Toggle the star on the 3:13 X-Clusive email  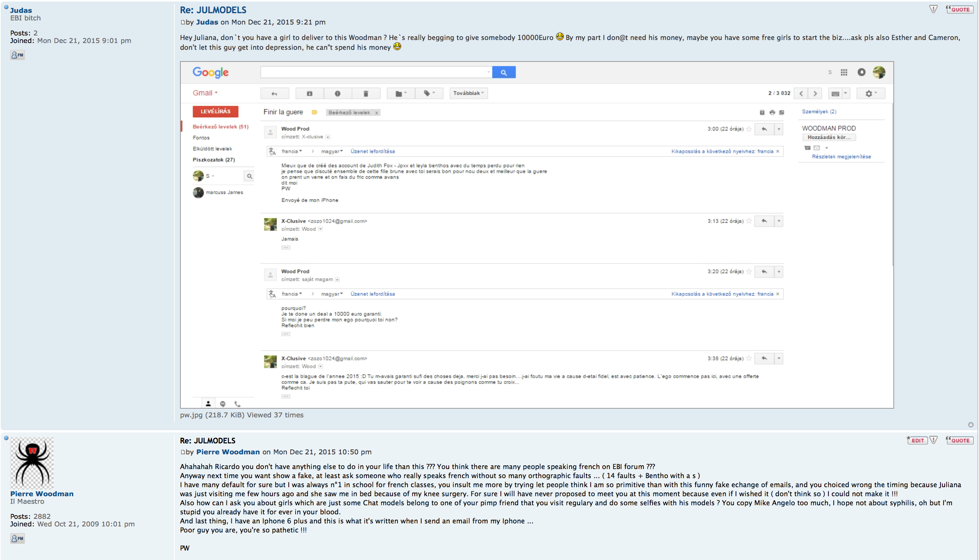pyautogui.click(x=748, y=221)
